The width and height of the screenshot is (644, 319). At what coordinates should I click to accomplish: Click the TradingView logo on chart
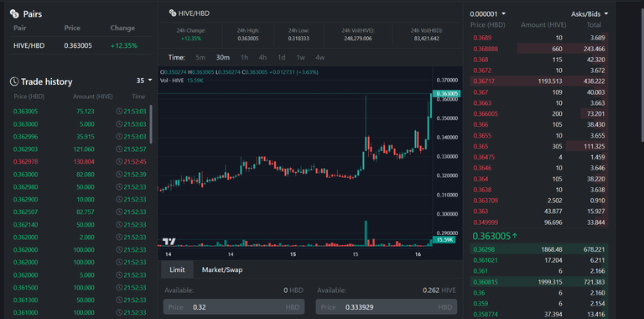coord(169,241)
